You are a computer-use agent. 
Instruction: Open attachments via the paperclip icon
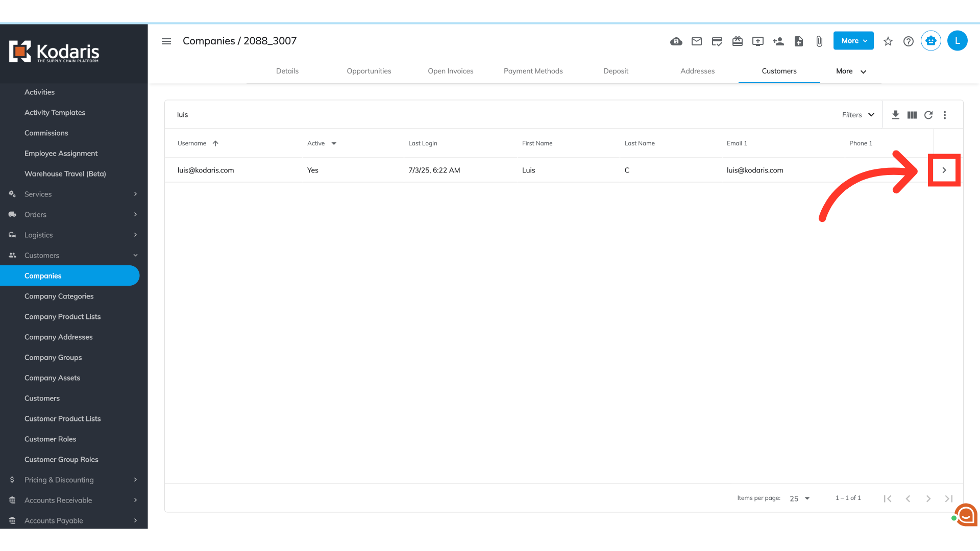pyautogui.click(x=819, y=41)
